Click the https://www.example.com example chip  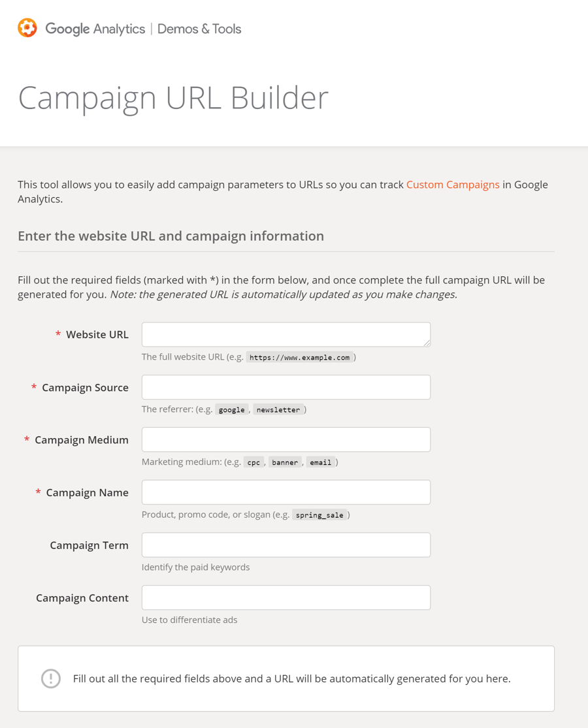coord(300,357)
